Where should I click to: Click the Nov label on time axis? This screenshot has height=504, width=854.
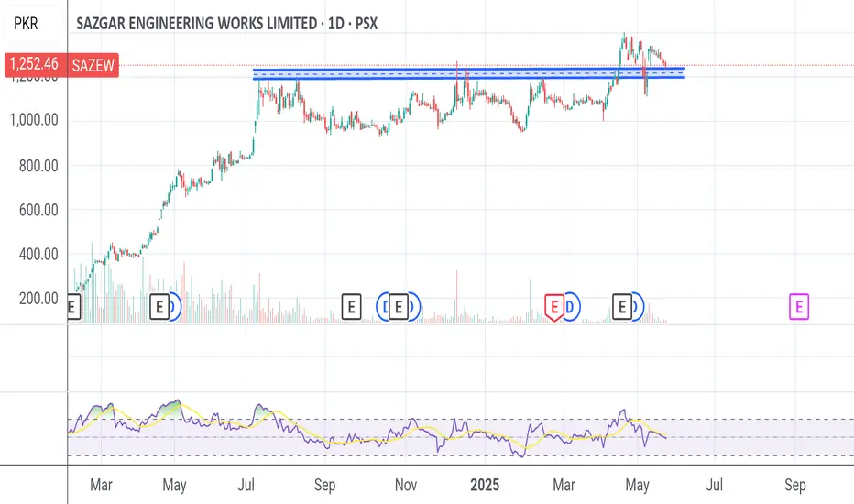(406, 485)
